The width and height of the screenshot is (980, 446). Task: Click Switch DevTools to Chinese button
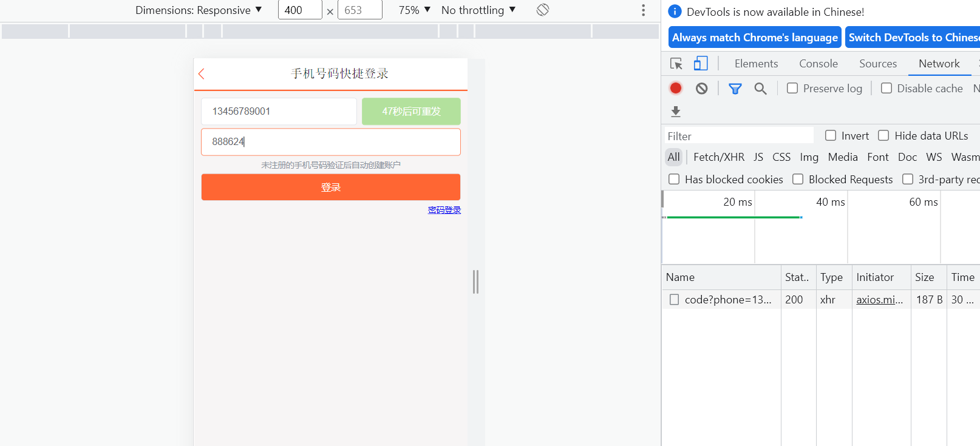click(x=913, y=38)
